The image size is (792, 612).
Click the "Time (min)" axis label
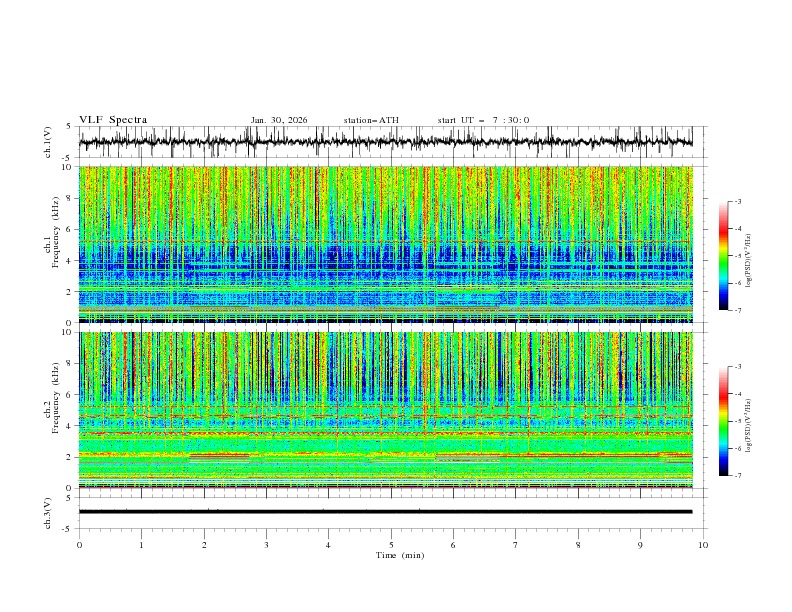(400, 555)
